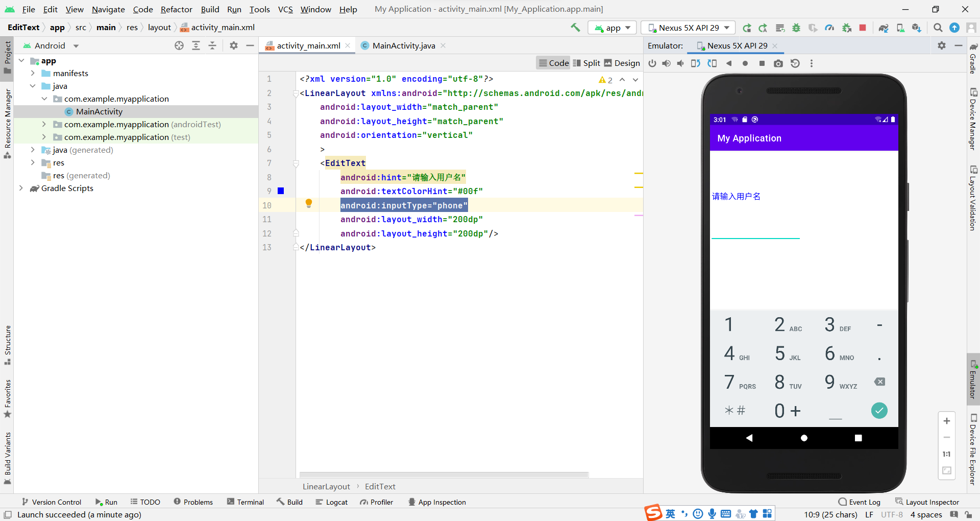This screenshot has height=521, width=980.
Task: Expand the res folder in project tree
Action: coord(33,162)
